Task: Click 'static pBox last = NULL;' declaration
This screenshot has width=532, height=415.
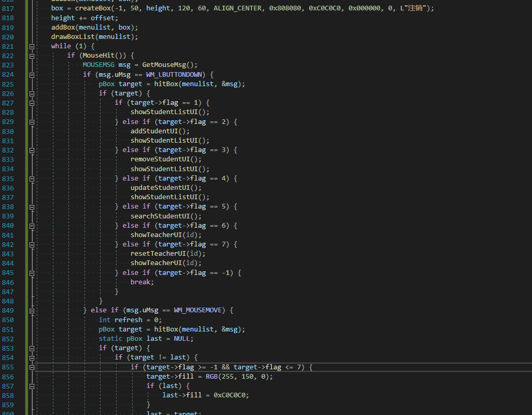Action: point(146,339)
